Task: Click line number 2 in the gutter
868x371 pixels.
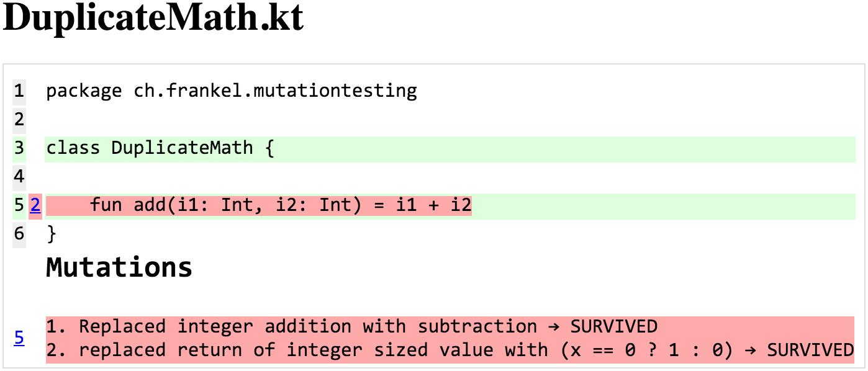Action: [19, 119]
